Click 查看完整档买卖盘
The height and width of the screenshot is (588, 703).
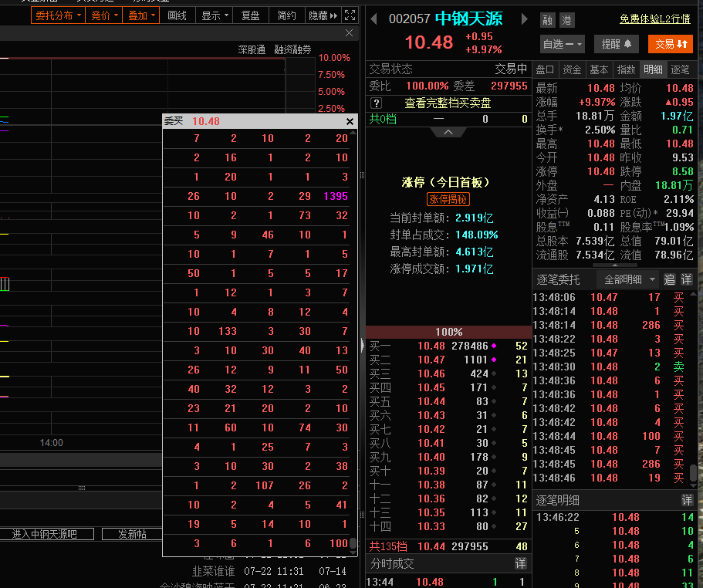pyautogui.click(x=448, y=103)
